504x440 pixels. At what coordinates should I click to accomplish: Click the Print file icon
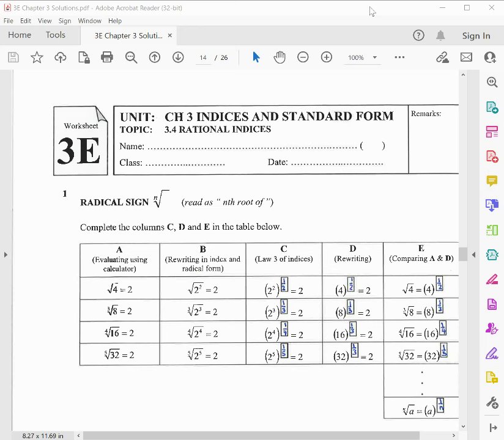tap(106, 57)
